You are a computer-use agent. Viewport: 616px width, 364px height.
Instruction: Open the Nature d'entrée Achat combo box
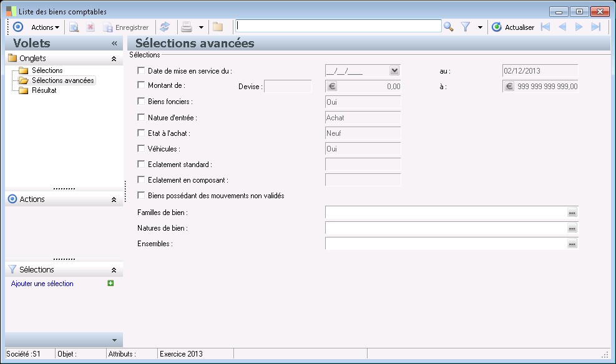tap(363, 118)
